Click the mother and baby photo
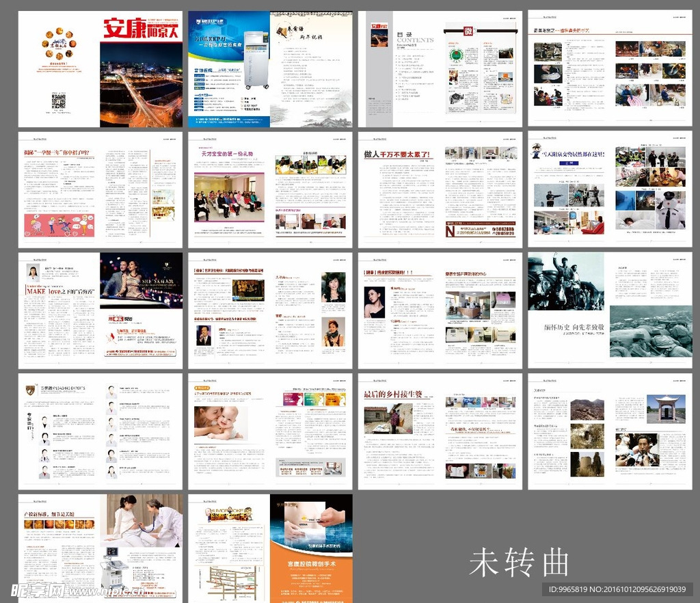 (x=221, y=423)
